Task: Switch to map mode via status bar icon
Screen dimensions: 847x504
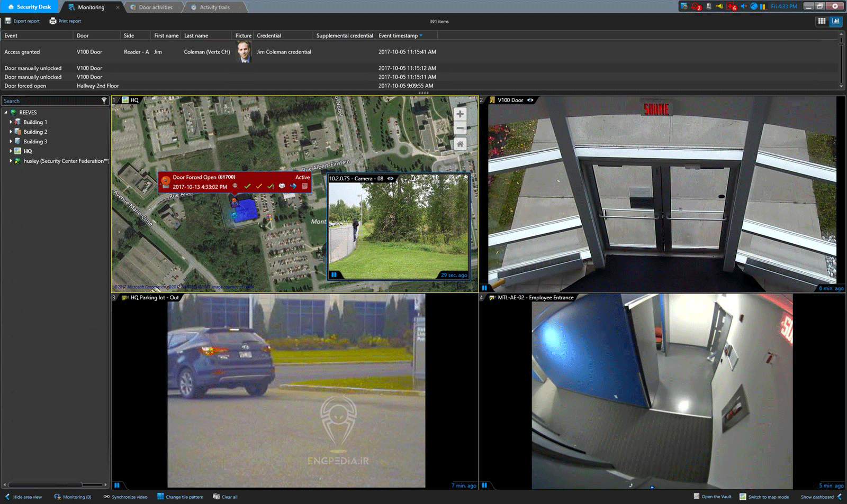Action: 742,497
